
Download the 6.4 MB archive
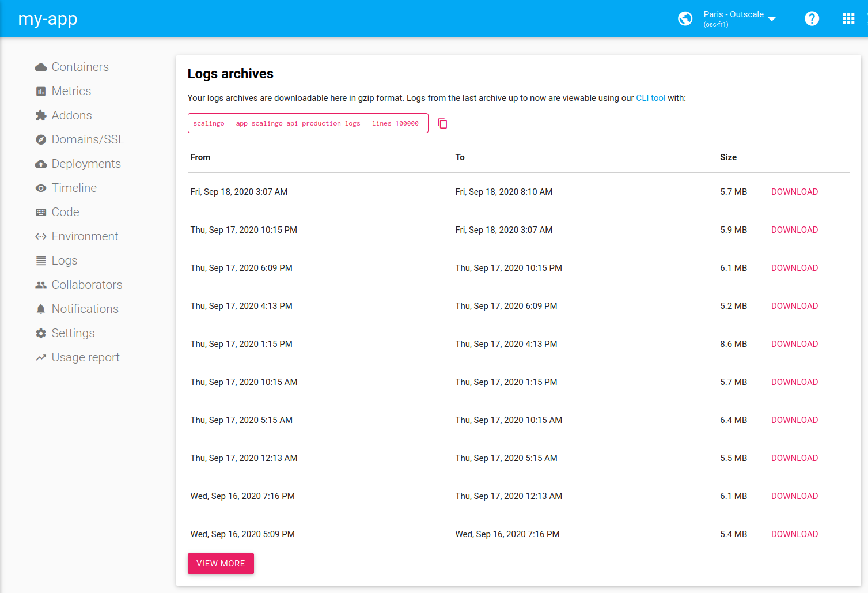[x=794, y=420]
